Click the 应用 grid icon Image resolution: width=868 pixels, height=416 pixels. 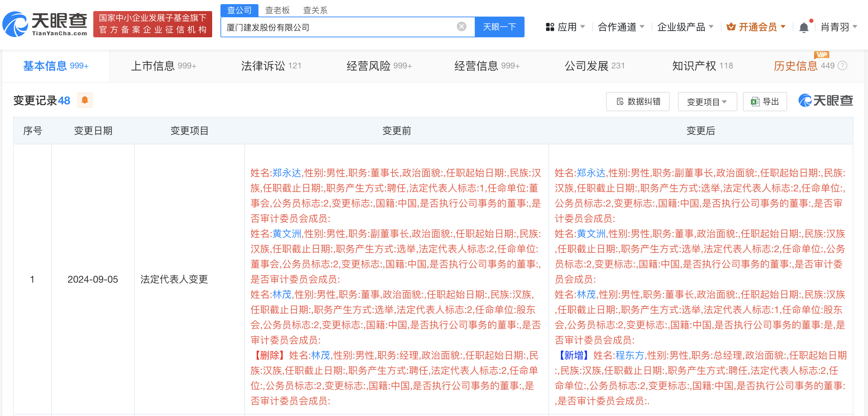pos(550,27)
